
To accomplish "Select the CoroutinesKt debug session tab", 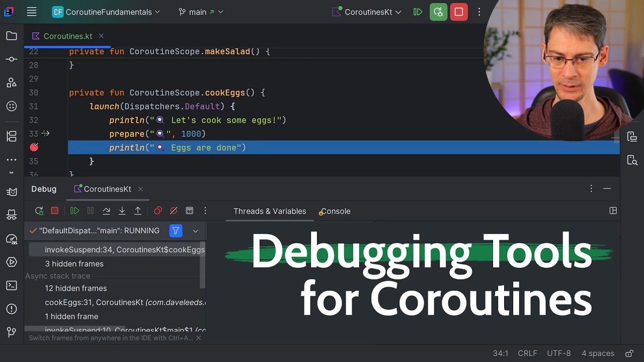I will (x=107, y=189).
